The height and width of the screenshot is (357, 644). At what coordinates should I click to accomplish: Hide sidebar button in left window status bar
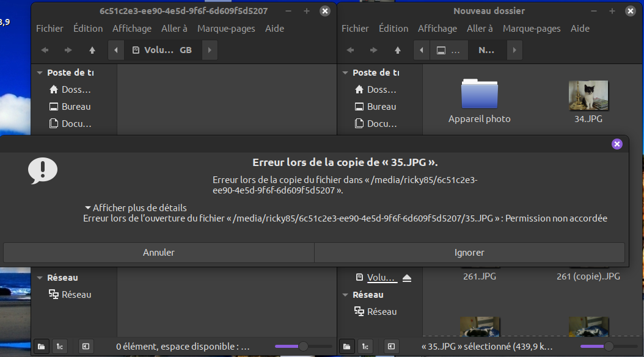(86, 347)
